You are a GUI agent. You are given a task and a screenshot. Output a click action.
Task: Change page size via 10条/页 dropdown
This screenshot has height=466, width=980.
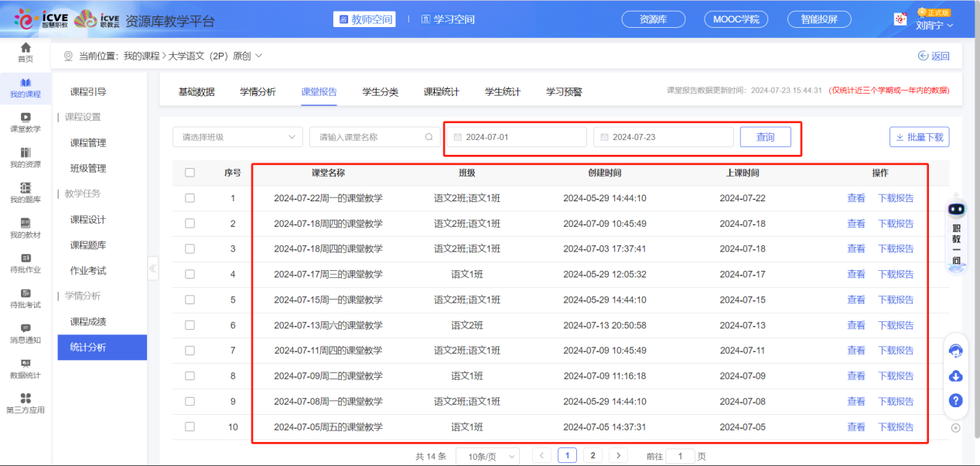point(487,455)
